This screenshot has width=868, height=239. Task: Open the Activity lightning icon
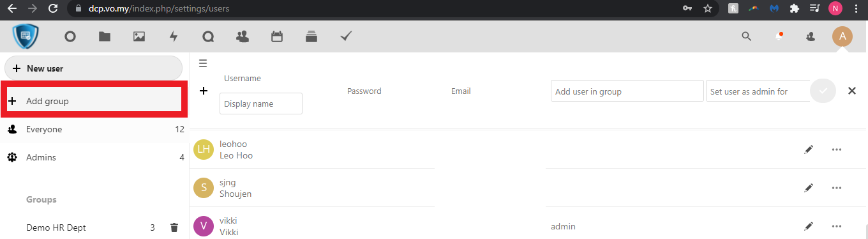click(174, 36)
